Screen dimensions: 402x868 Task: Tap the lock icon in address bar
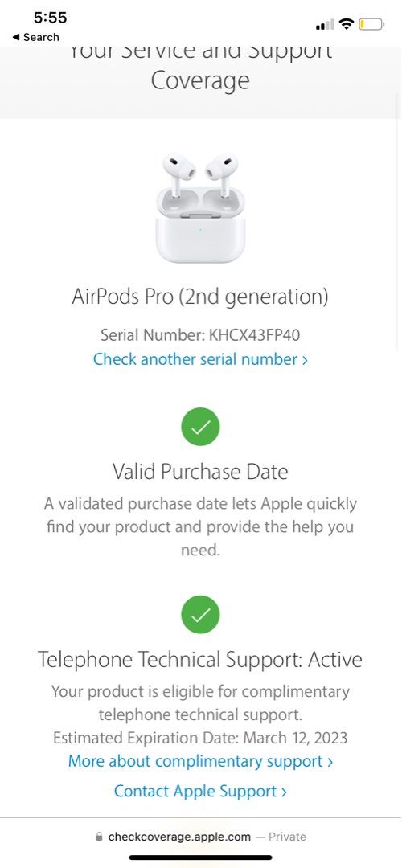coord(99,837)
